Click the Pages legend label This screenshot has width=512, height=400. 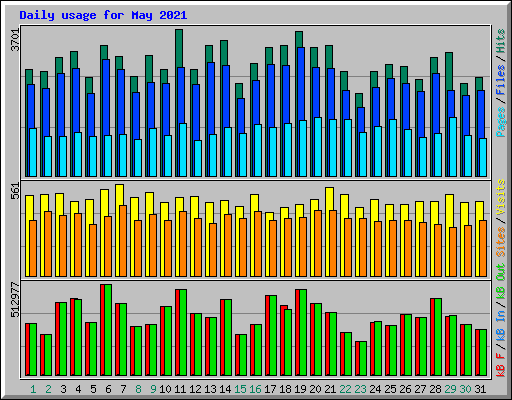(501, 122)
